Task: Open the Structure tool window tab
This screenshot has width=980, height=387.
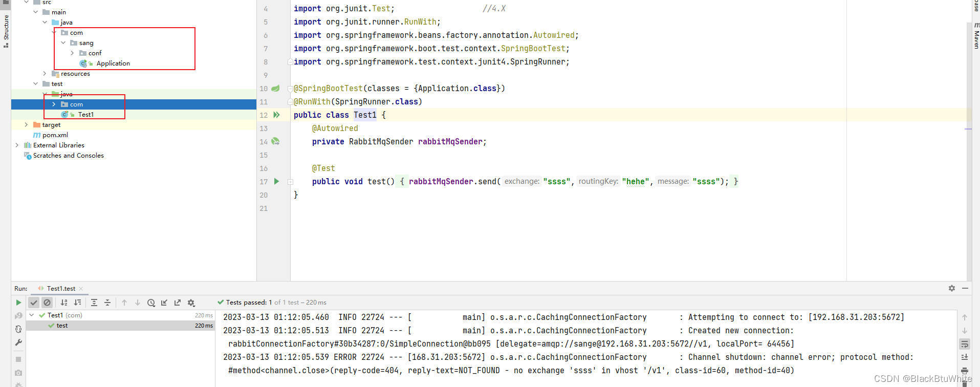Action: pyautogui.click(x=6, y=31)
